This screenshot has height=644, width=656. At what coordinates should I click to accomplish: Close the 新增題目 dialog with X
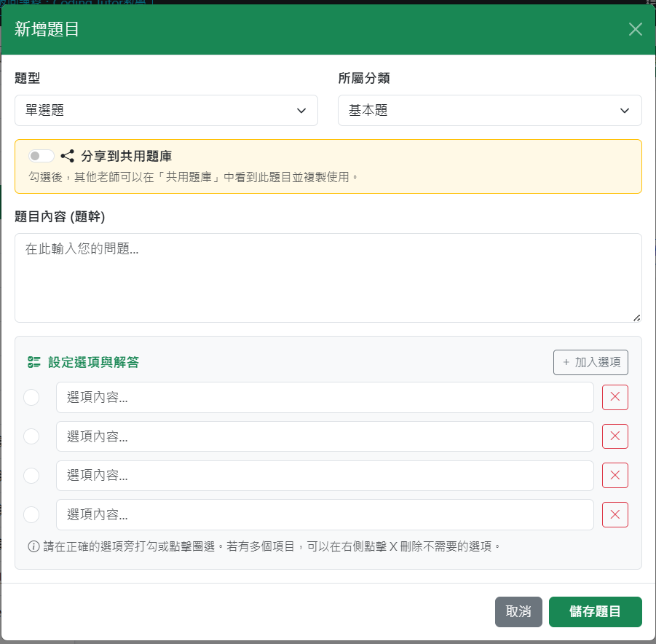tap(635, 29)
